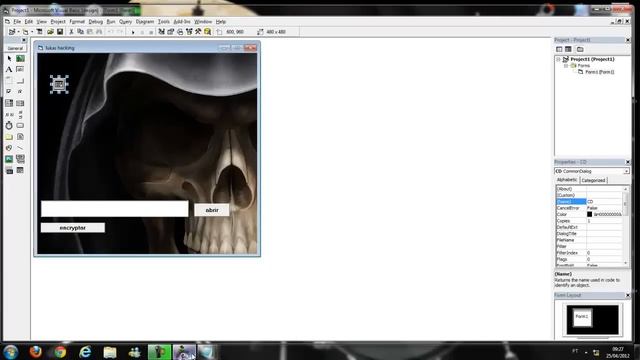Select the VScrollBar control tool
Viewport: 640px width, 360px height.
[x=20, y=115]
